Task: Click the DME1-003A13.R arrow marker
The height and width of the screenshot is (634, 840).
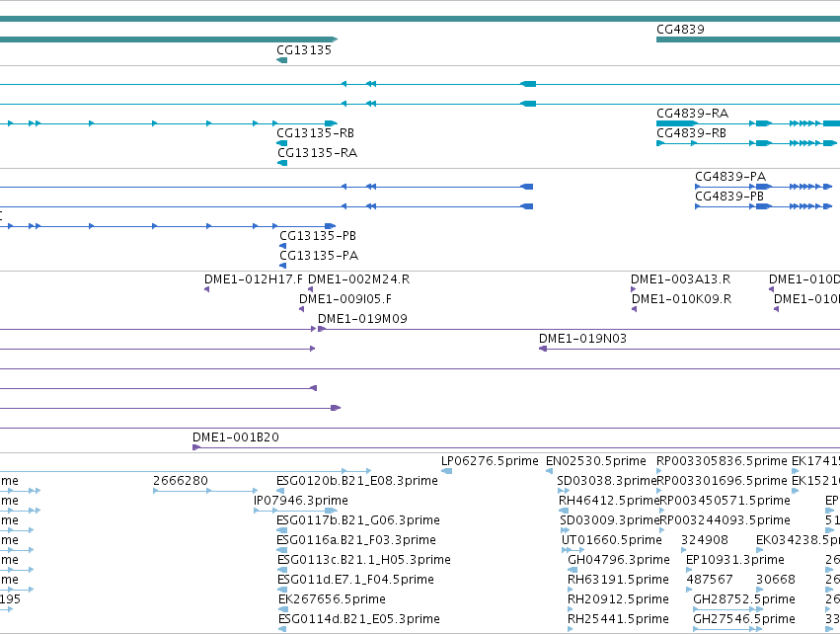Action: click(634, 289)
